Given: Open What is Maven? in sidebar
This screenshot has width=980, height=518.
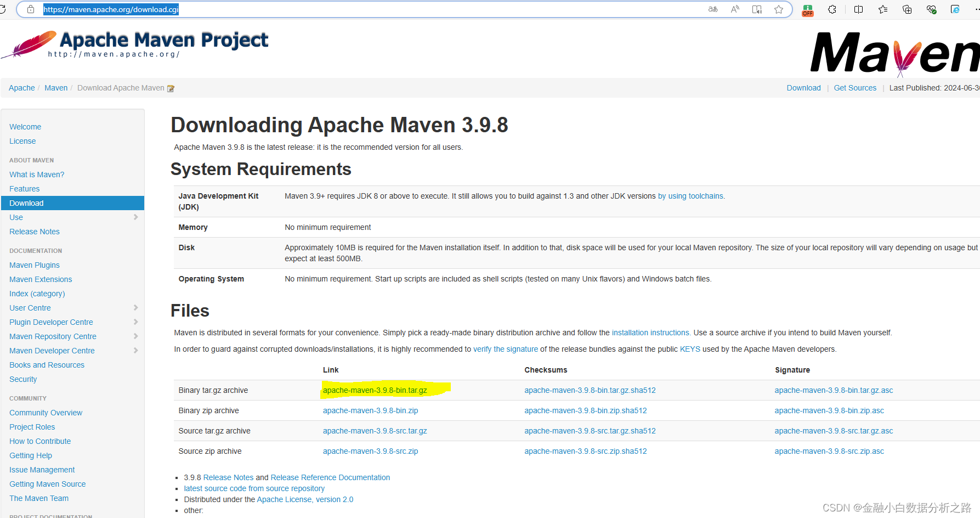Looking at the screenshot, I should click(x=37, y=174).
